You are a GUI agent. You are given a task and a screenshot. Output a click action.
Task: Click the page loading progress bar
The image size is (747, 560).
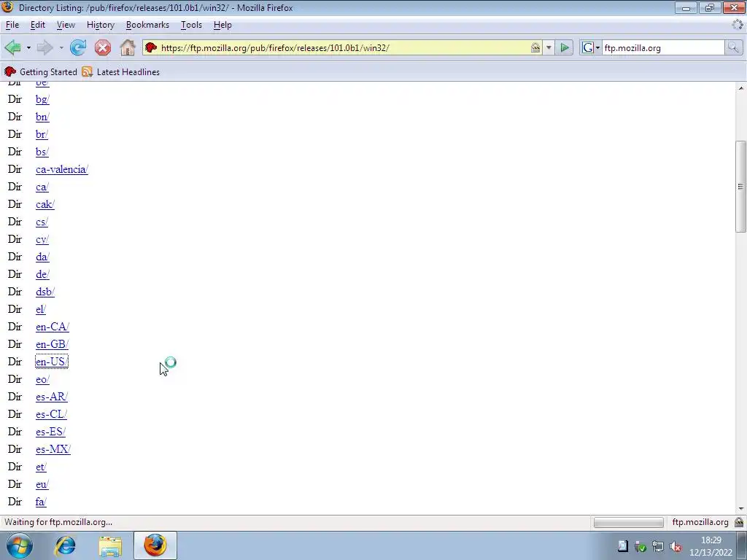point(628,522)
